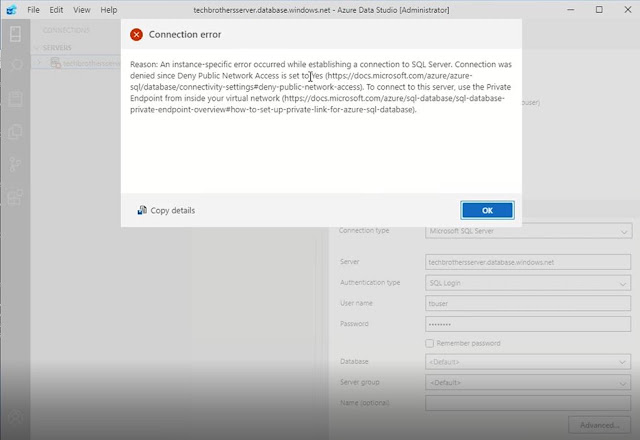Click the Name (optional) input field
This screenshot has width=640, height=440.
click(528, 403)
